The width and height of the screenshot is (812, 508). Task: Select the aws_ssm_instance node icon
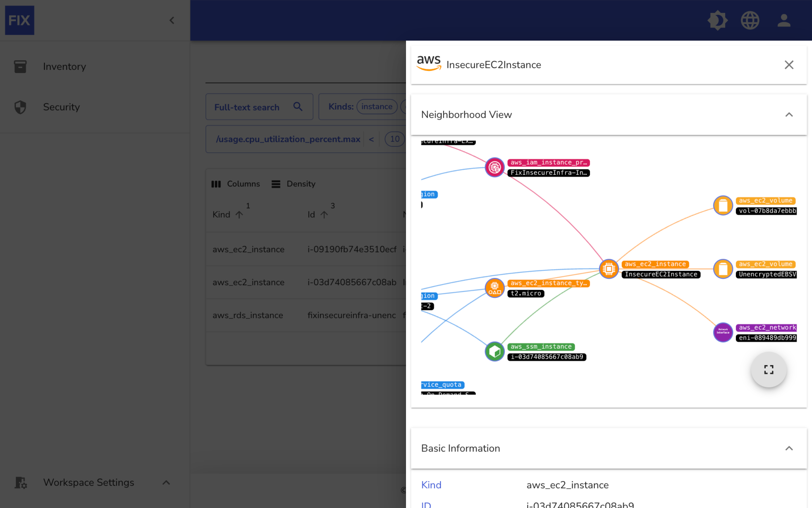pyautogui.click(x=494, y=351)
